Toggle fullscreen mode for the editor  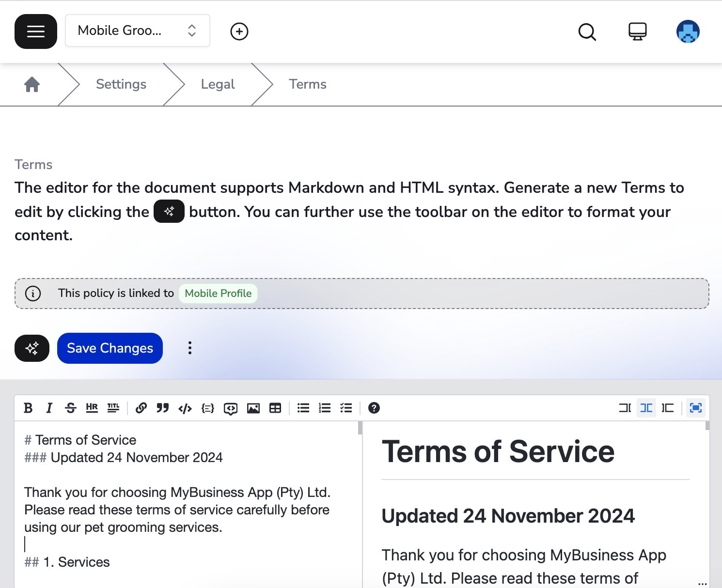pos(695,408)
